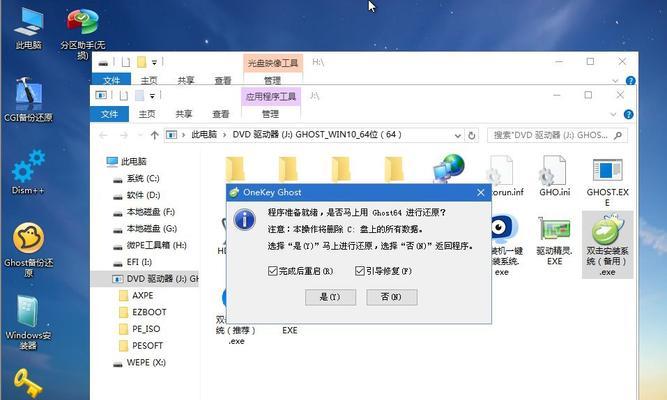Image resolution: width=667 pixels, height=400 pixels.
Task: Click the Up arrow in J: explorer
Action: pos(154,135)
